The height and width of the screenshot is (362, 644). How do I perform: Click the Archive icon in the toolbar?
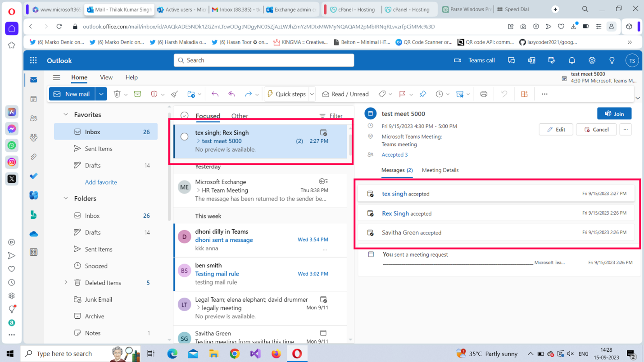tap(137, 94)
